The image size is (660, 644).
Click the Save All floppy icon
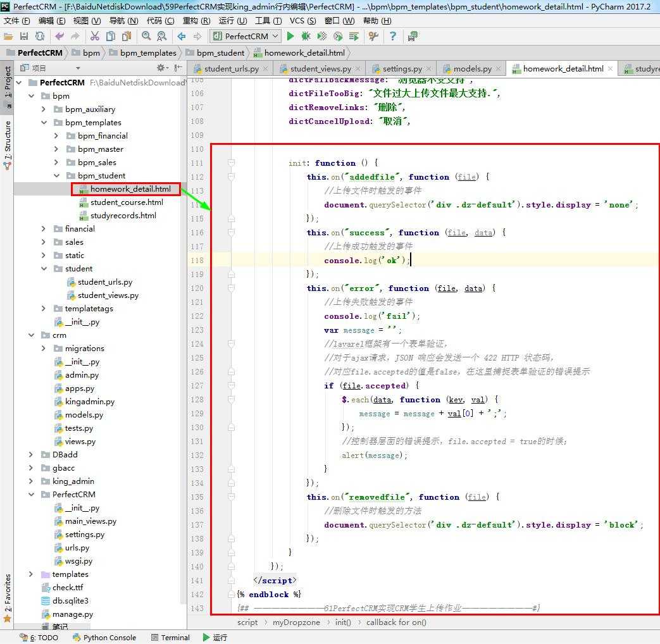[x=24, y=37]
